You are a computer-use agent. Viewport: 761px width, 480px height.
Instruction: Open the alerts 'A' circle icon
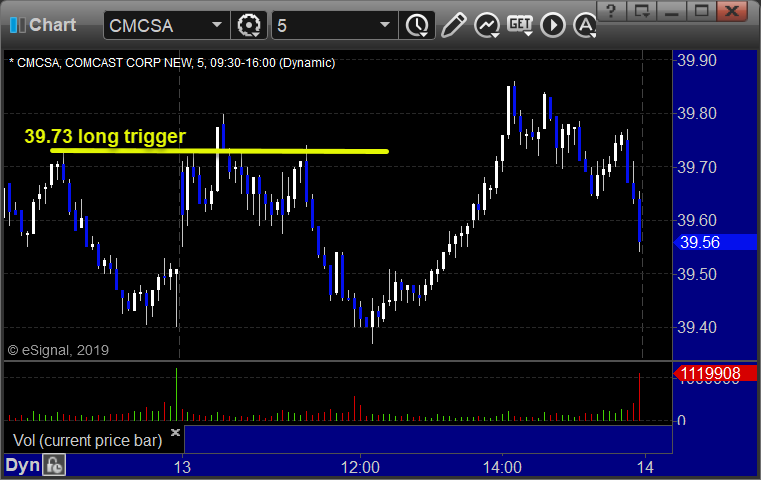584,25
